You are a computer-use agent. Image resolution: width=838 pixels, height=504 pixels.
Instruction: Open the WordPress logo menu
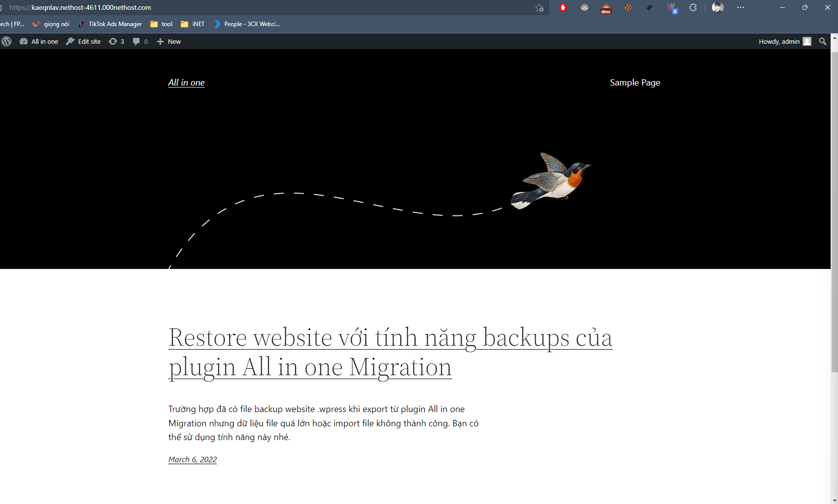(x=6, y=41)
